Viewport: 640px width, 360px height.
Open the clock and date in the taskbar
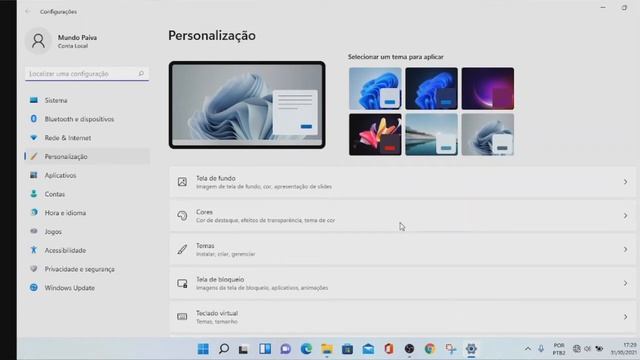pos(624,349)
